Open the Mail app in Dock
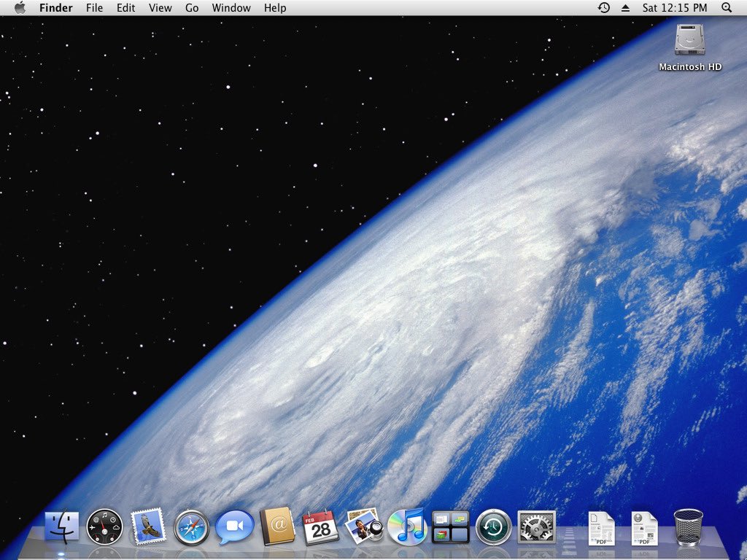Image resolution: width=747 pixels, height=560 pixels. click(147, 526)
